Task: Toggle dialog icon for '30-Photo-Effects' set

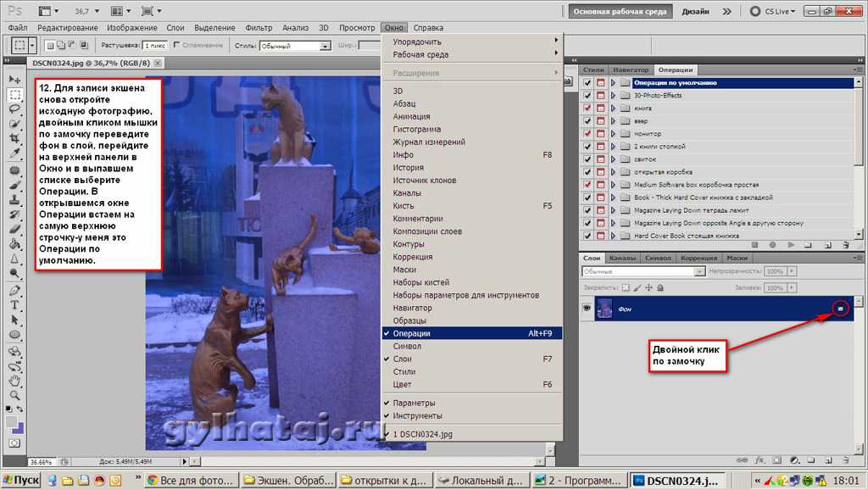Action: (x=600, y=95)
